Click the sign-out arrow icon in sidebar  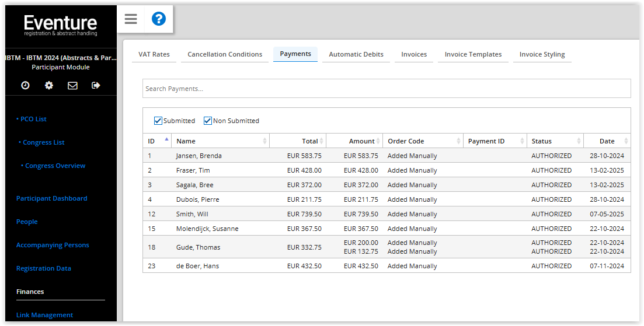click(x=96, y=85)
